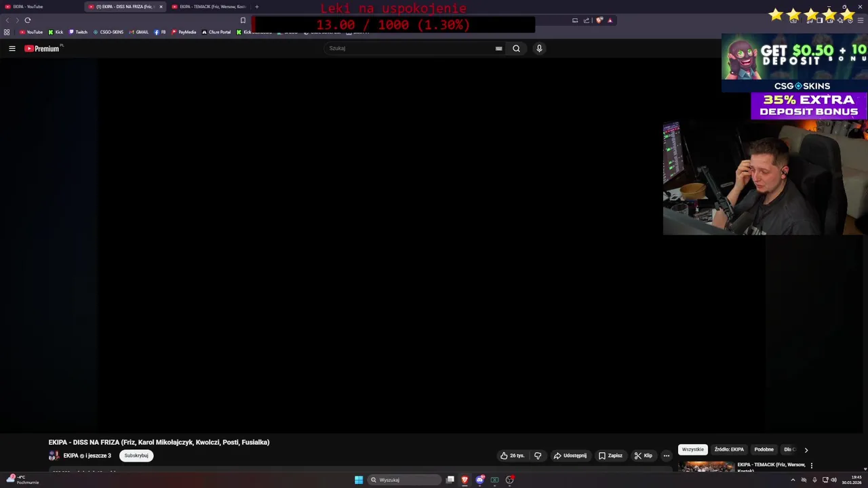Show more chips with right chevron arrow
This screenshot has height=488, width=868.
(x=806, y=449)
